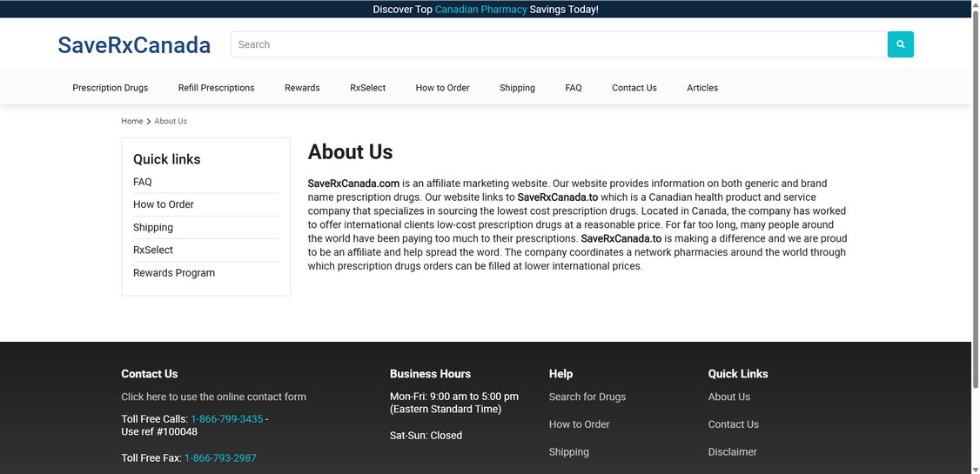Viewport: 980px width, 474px height.
Task: Open How to Order in navigation bar
Action: pyautogui.click(x=442, y=88)
